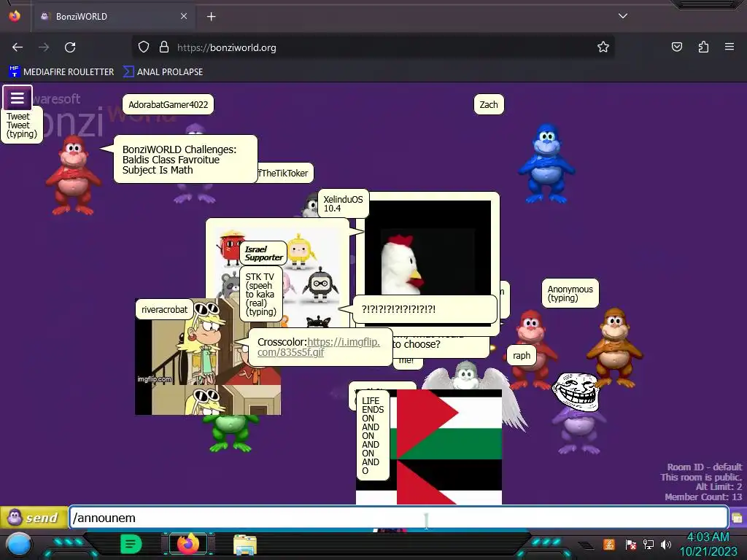Viewport: 747px width, 560px height.
Task: Click the AdorabatGamer4022 name tag
Action: point(169,105)
